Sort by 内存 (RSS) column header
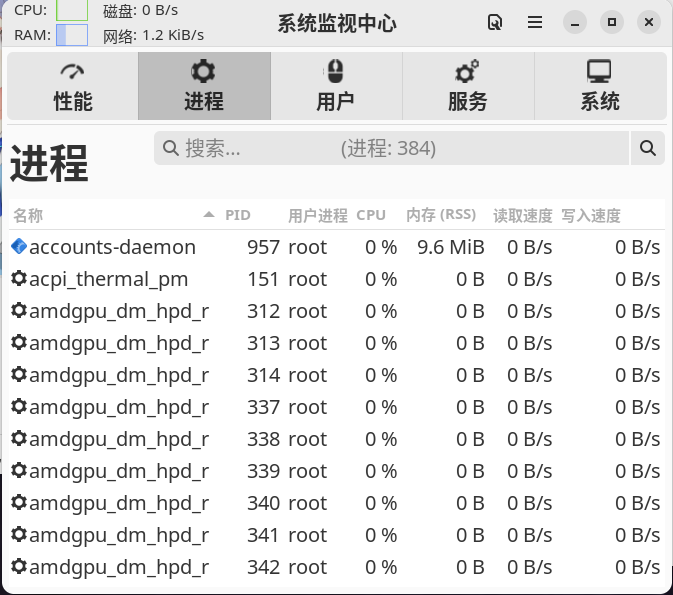 tap(440, 215)
